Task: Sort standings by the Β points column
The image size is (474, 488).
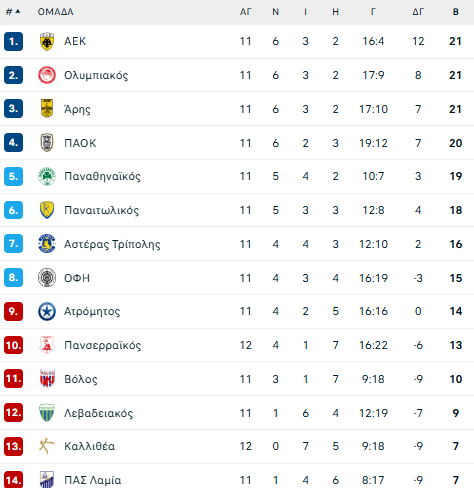Action: click(456, 12)
